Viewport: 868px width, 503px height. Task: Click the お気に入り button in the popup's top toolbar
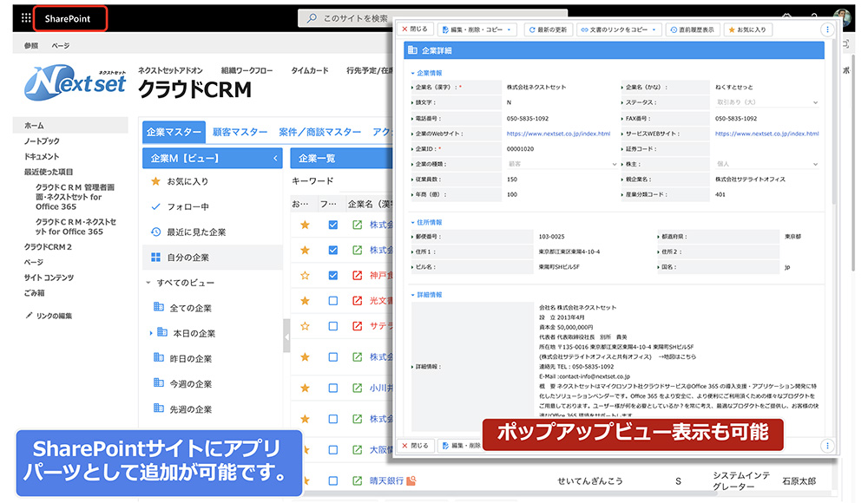pos(747,29)
